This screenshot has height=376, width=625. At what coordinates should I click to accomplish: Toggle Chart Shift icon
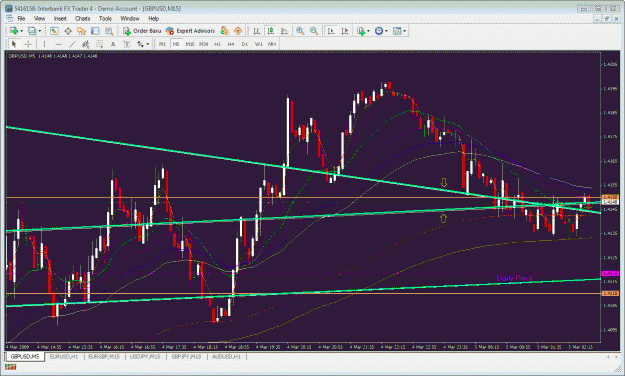[x=345, y=31]
